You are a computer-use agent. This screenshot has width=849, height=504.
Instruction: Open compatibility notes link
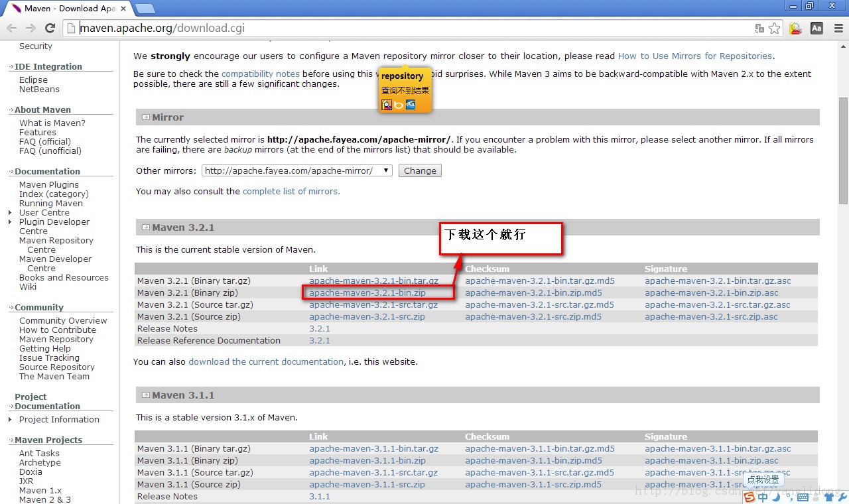coord(261,74)
